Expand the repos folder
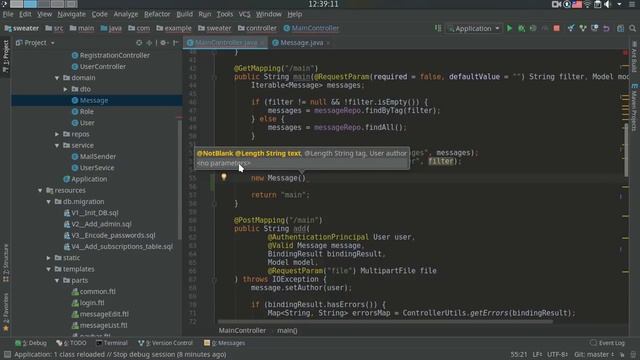 coord(57,134)
